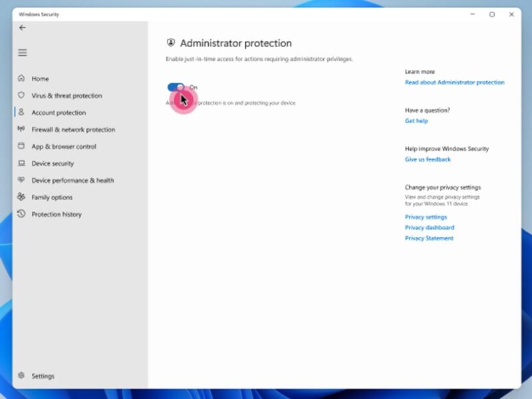Open the Privacy dashboard
The image size is (532, 399).
click(x=429, y=227)
